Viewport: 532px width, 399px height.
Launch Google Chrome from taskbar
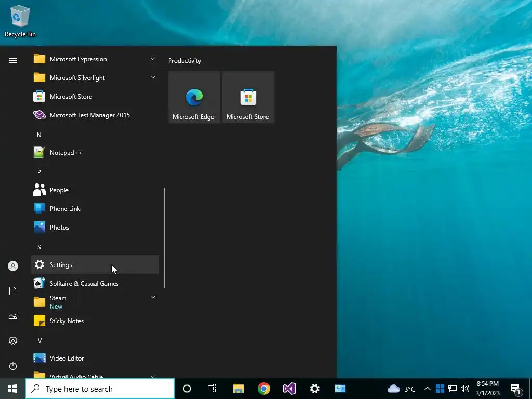(263, 389)
